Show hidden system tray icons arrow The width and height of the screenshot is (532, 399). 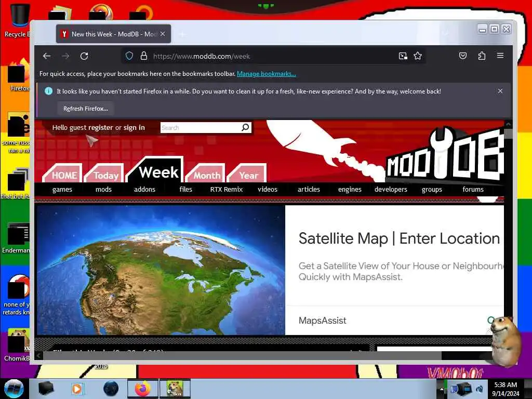[x=442, y=389]
